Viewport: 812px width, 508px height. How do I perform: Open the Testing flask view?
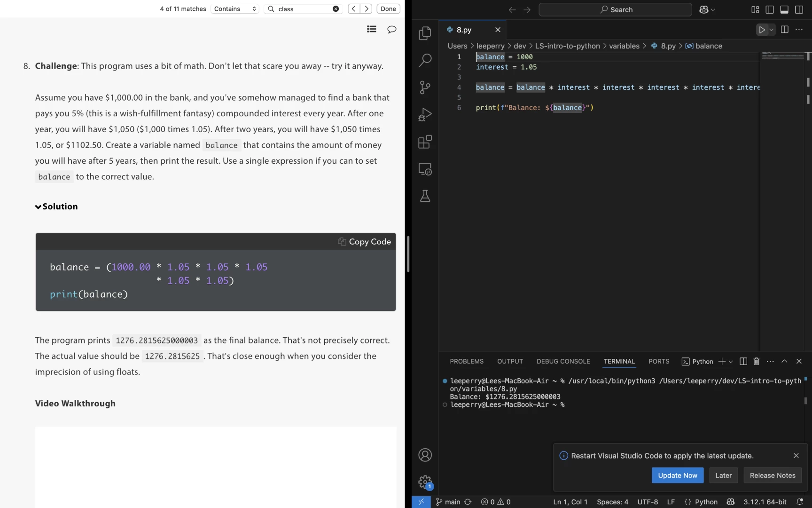point(425,196)
